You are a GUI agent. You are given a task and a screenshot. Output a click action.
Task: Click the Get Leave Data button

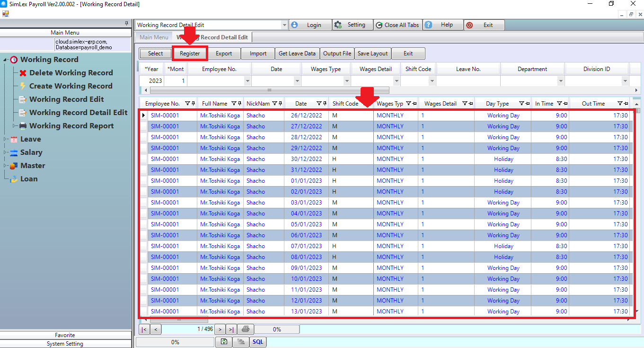click(297, 54)
